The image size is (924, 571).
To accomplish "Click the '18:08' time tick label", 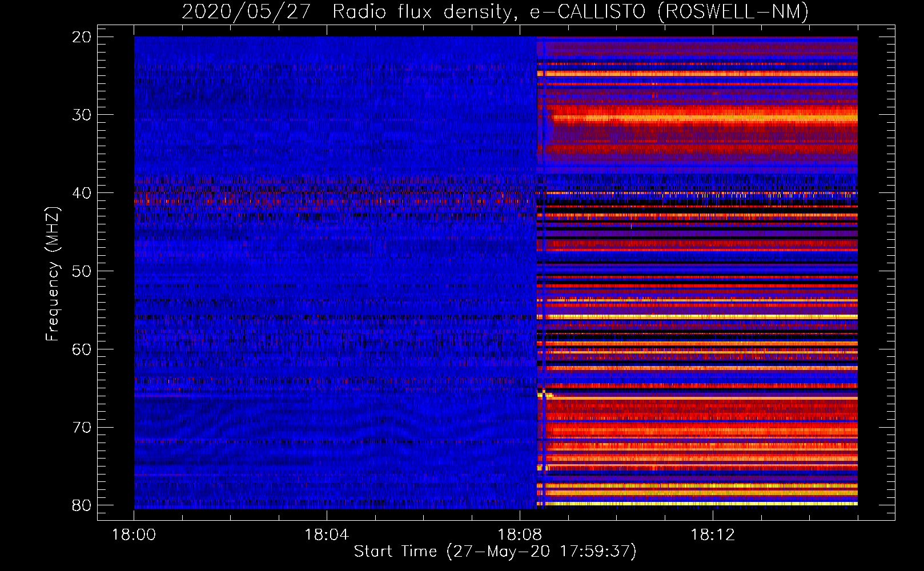I will point(520,535).
